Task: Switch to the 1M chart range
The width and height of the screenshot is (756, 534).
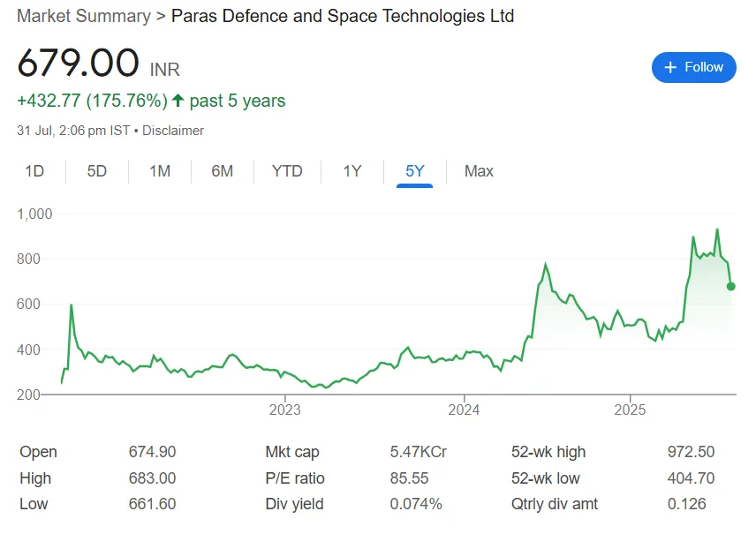Action: point(160,171)
